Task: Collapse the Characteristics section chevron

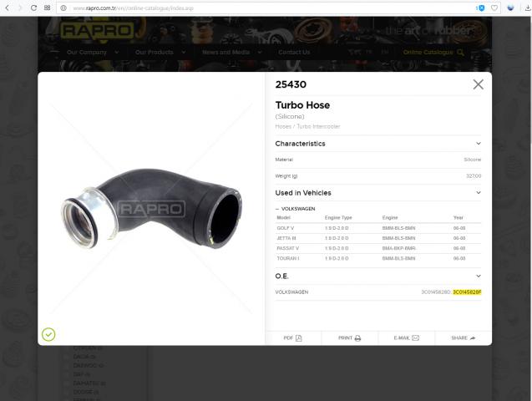Action: click(x=479, y=143)
